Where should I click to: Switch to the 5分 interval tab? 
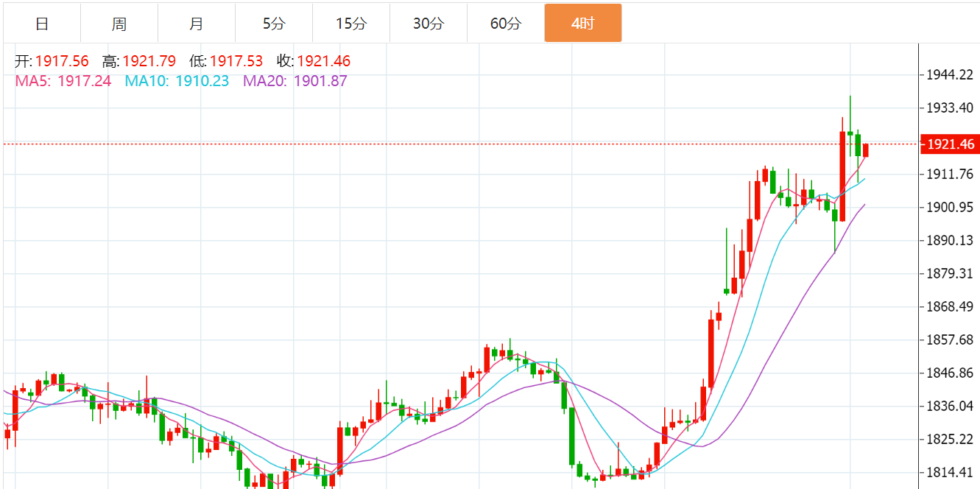click(x=274, y=24)
